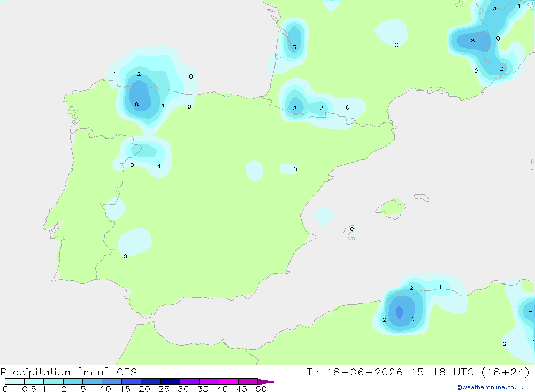535x392 pixels.
Task: Pick the 10–15 mm legend color box
Action: point(112,381)
